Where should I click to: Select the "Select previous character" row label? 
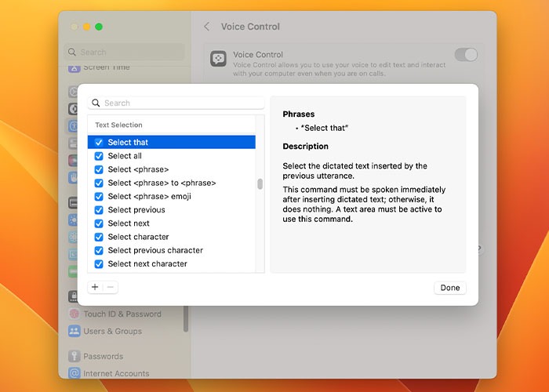[155, 250]
